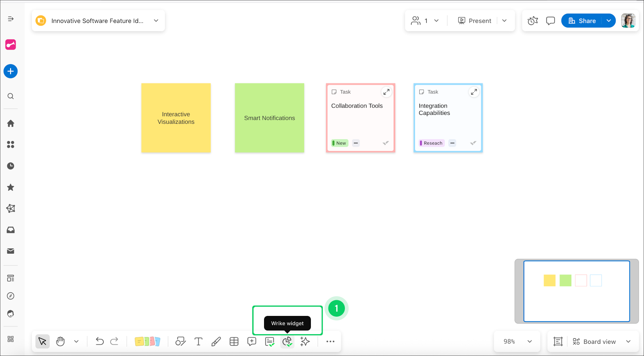The image size is (644, 356).
Task: Click the minimap preview thumbnail
Action: pos(577,291)
